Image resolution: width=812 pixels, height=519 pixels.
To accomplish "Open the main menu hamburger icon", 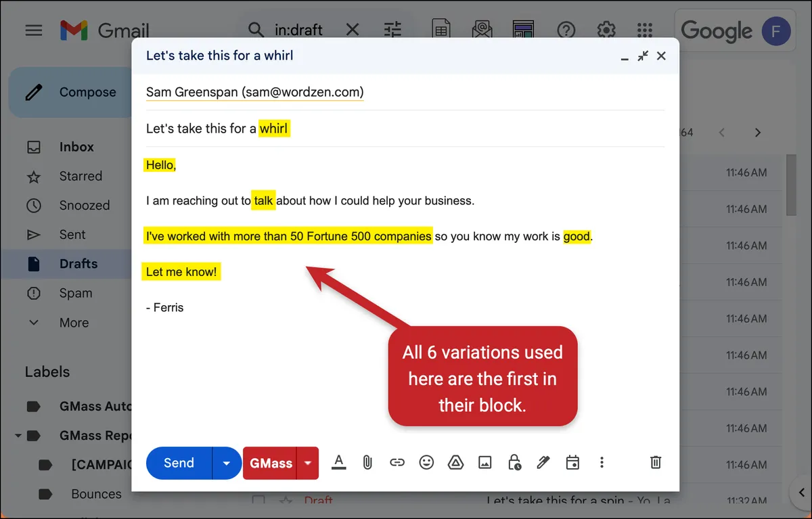I will (34, 30).
